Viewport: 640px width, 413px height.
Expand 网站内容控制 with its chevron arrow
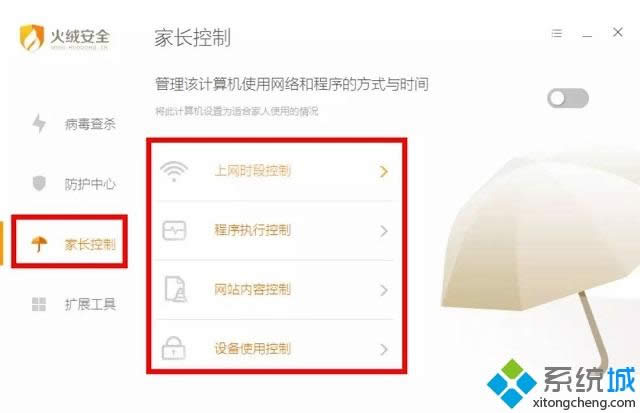[x=383, y=290]
